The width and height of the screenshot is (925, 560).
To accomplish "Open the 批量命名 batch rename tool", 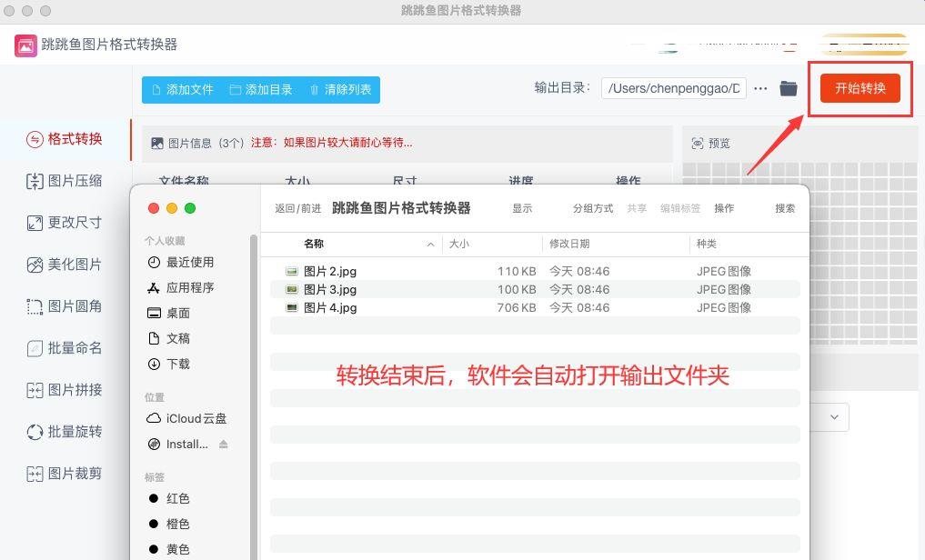I will (64, 348).
